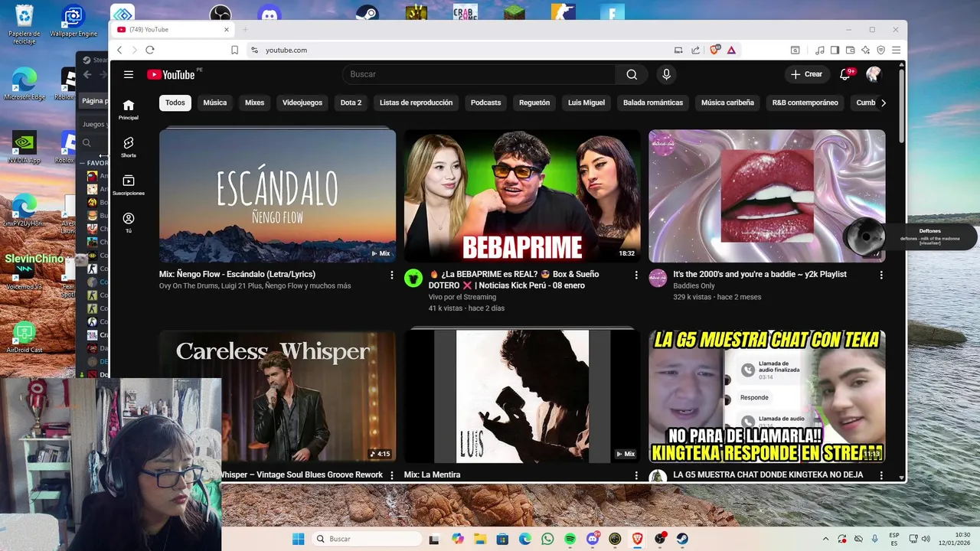Select the Videojuegos filter chip
The image size is (980, 551).
(x=302, y=103)
